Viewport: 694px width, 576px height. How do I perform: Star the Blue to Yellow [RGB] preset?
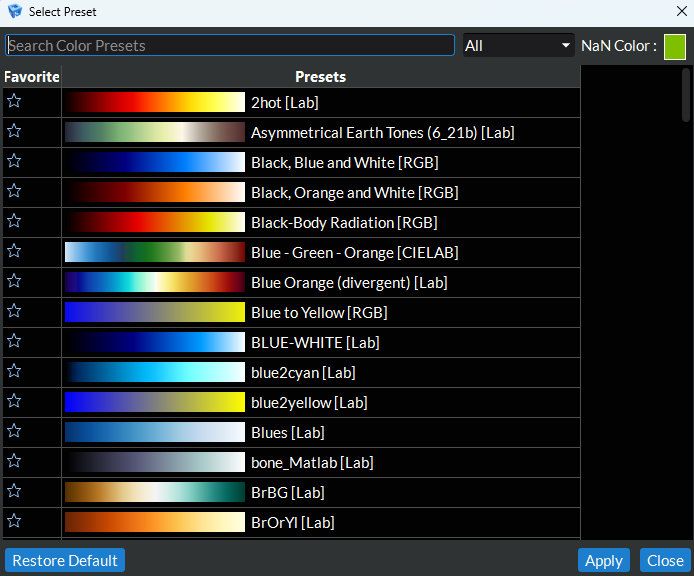tap(14, 311)
